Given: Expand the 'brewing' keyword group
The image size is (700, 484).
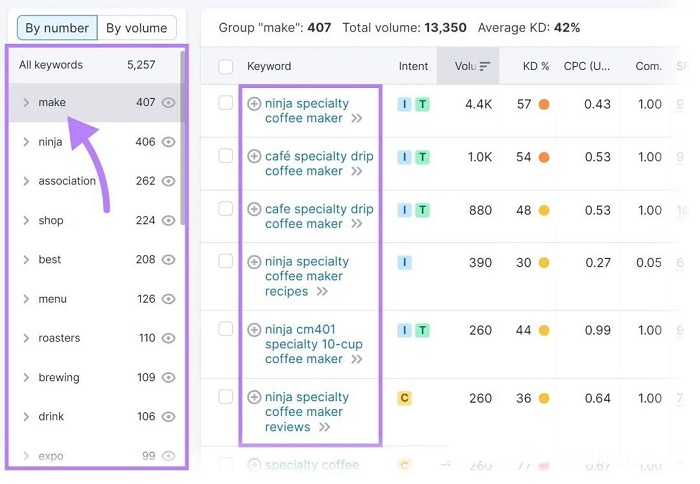Looking at the screenshot, I should [x=26, y=378].
